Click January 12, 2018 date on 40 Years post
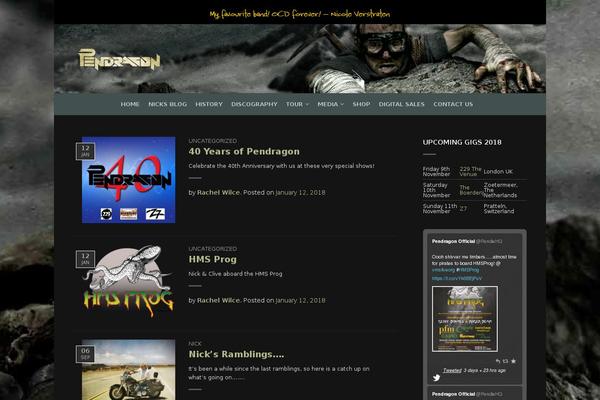The width and height of the screenshot is (600, 400). click(x=300, y=193)
